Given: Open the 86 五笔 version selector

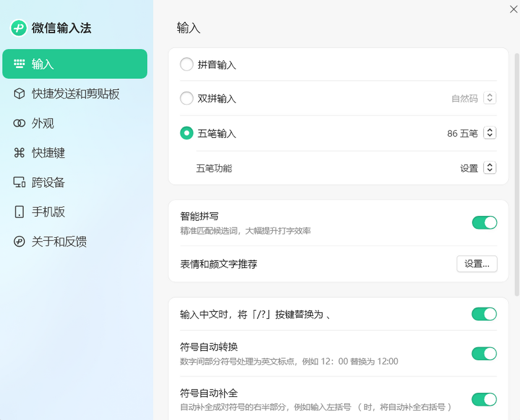Looking at the screenshot, I should point(490,133).
